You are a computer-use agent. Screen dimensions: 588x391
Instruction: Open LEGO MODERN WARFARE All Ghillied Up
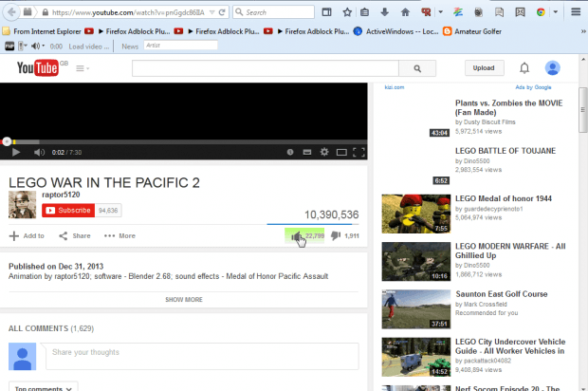click(x=510, y=251)
